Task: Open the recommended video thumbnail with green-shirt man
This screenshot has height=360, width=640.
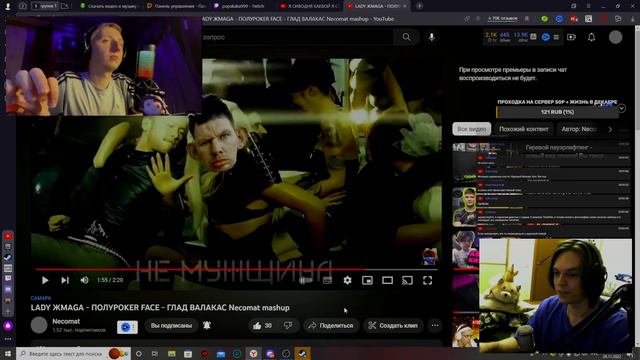Action: point(464,207)
